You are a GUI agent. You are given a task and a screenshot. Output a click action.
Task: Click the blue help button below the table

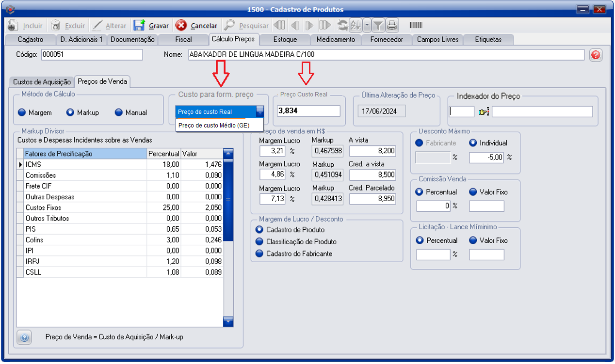point(24,337)
